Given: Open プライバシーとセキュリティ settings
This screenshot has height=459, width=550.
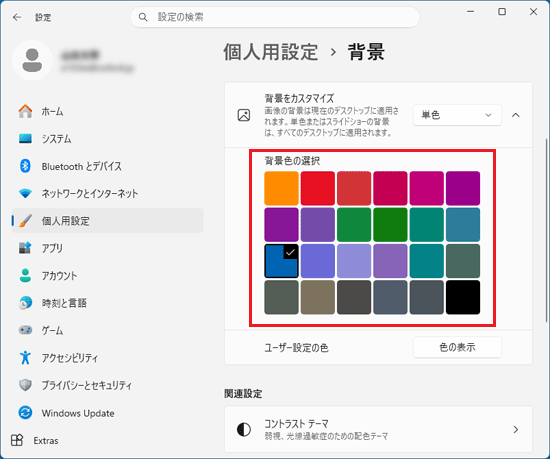Looking at the screenshot, I should (107, 385).
